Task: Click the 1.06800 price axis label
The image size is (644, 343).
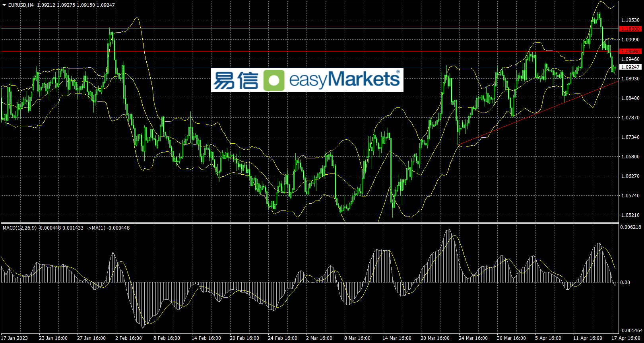Action: tap(630, 157)
